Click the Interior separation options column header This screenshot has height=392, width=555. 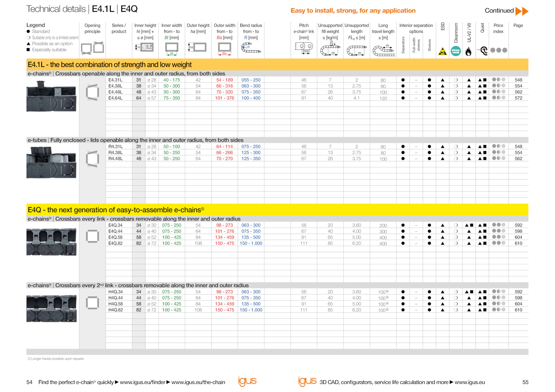click(x=416, y=28)
